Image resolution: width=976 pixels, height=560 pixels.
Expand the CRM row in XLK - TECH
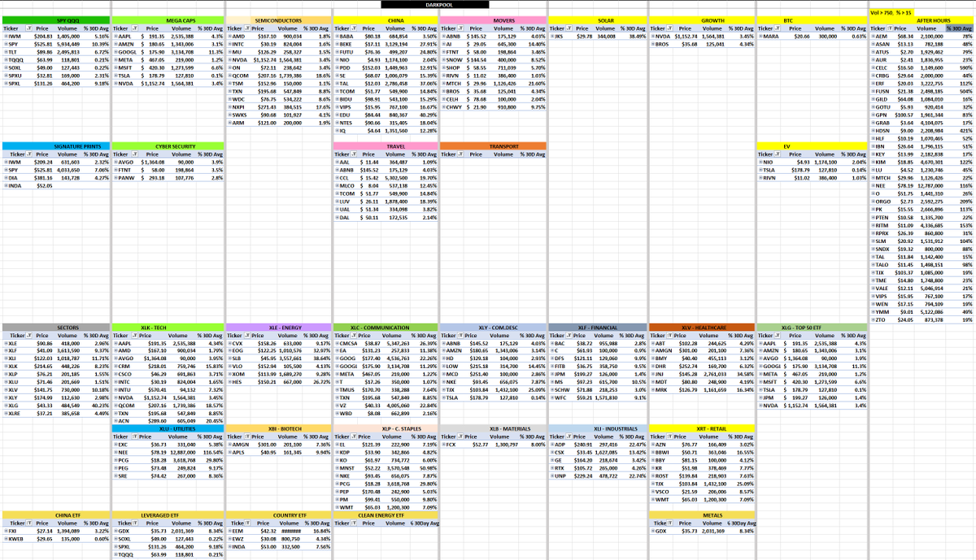(x=115, y=367)
